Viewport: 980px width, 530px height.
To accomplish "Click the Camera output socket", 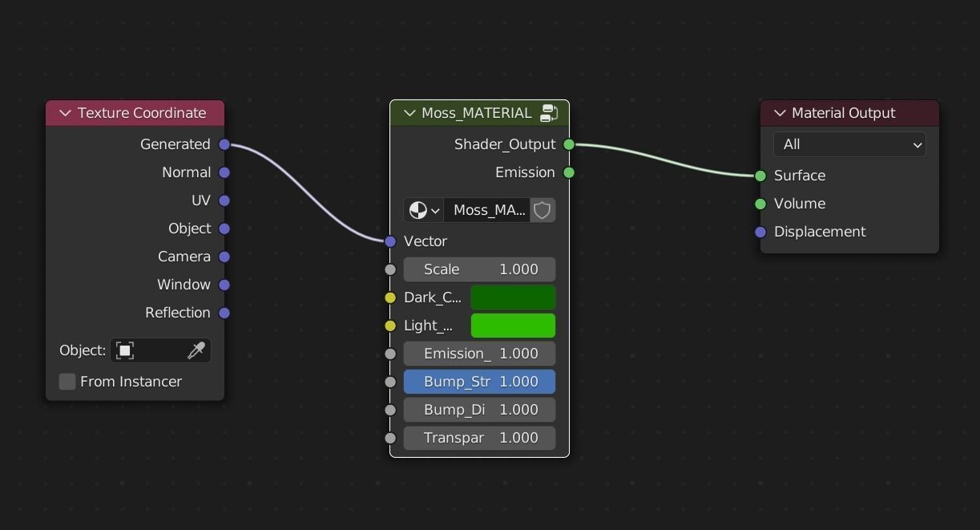I will click(x=224, y=257).
